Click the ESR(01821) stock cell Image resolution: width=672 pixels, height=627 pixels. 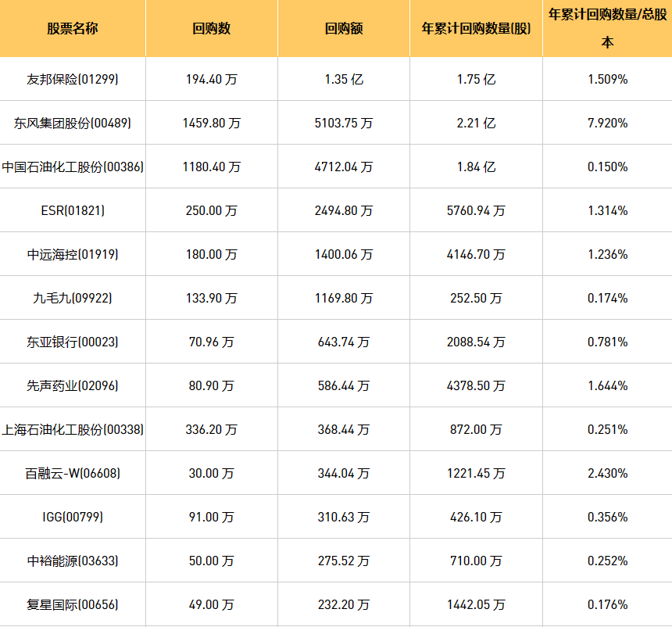pyautogui.click(x=73, y=210)
